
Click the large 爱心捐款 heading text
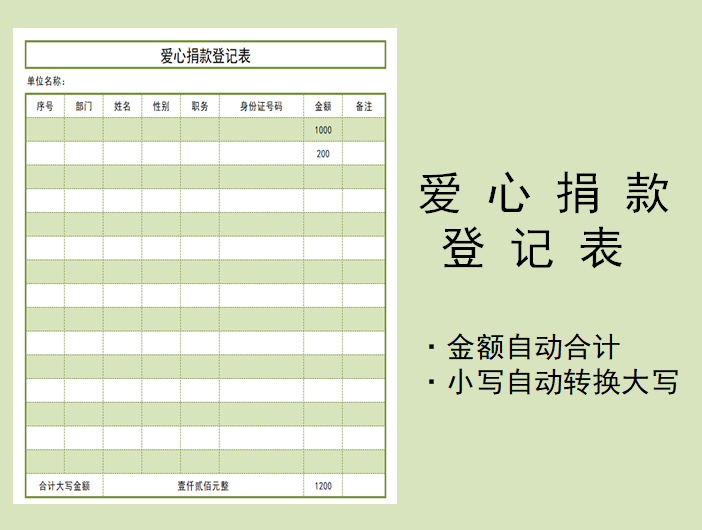point(544,195)
